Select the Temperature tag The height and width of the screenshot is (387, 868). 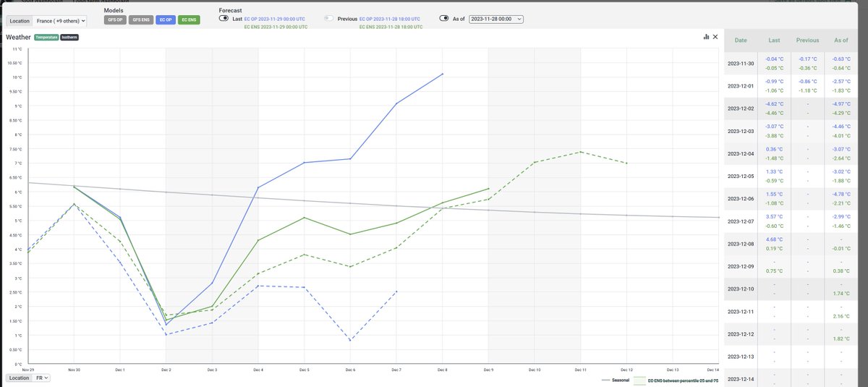click(46, 37)
